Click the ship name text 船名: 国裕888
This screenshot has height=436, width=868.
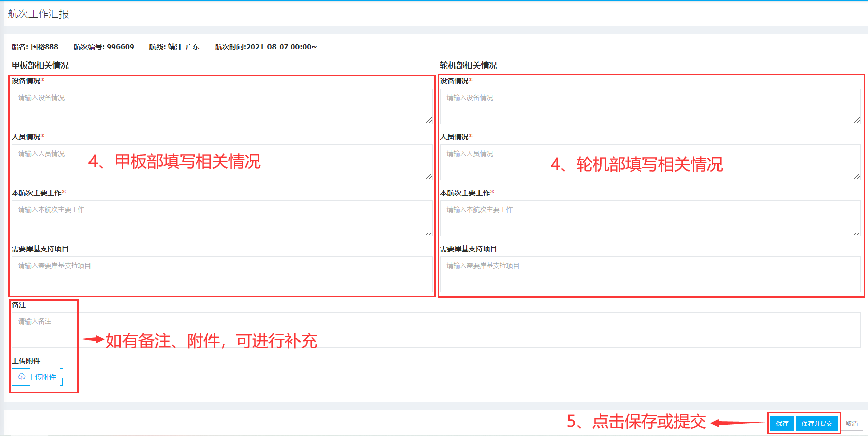pyautogui.click(x=35, y=47)
